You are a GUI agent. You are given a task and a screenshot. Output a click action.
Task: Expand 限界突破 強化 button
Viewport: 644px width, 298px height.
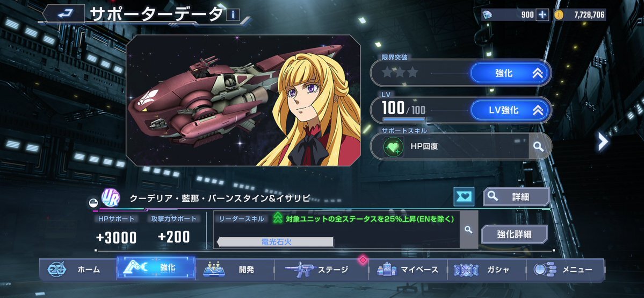coord(509,73)
